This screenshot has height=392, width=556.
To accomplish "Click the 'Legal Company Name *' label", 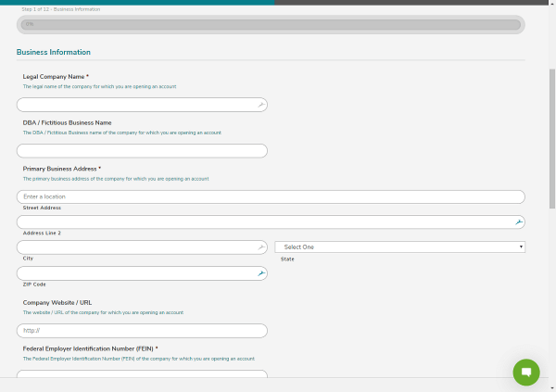I will (56, 76).
